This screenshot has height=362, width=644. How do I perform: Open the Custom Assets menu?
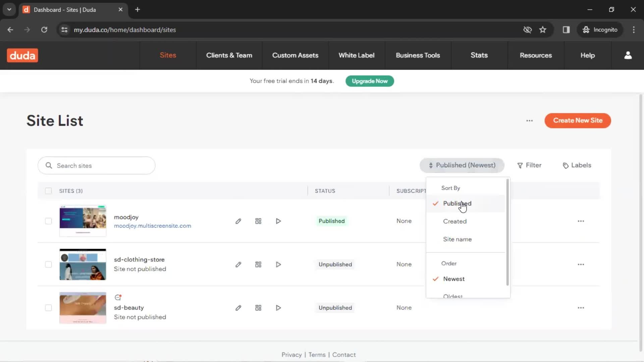[295, 55]
